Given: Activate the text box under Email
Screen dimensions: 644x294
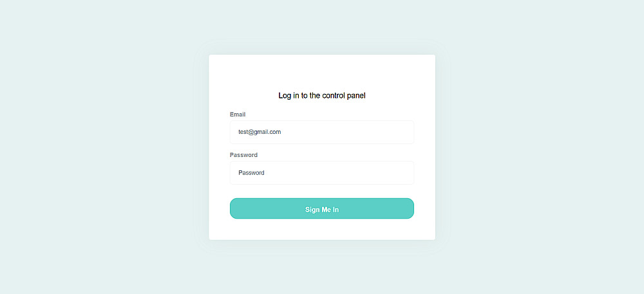Looking at the screenshot, I should point(321,132).
